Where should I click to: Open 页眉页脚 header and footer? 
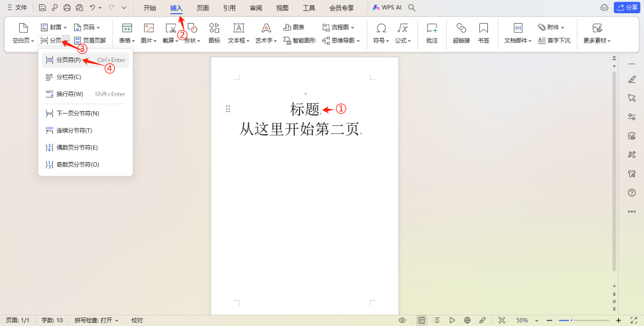pyautogui.click(x=90, y=40)
